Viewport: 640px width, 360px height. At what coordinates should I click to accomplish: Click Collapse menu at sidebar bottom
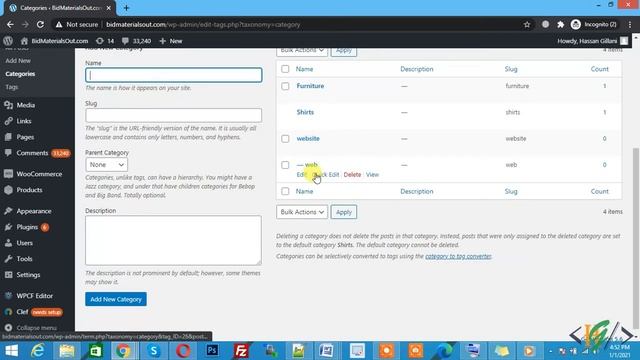point(36,328)
